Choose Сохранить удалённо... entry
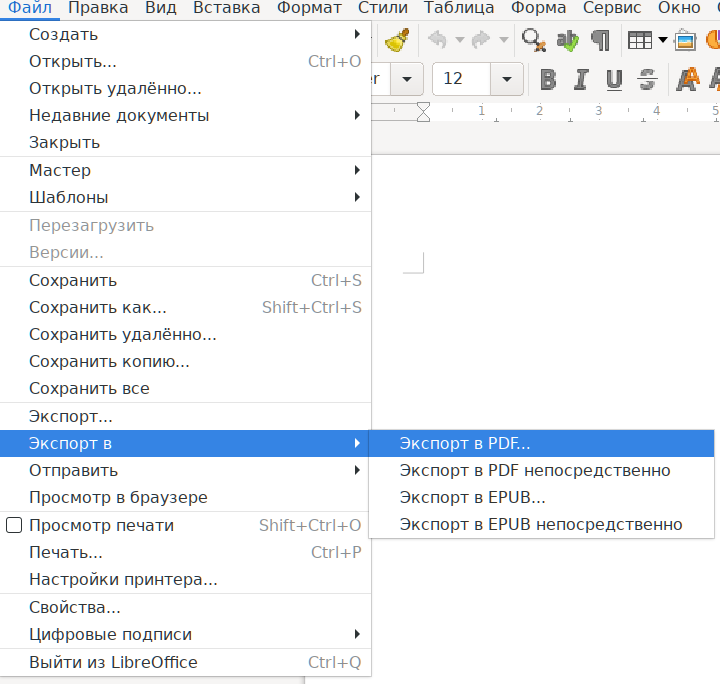Image resolution: width=720 pixels, height=684 pixels. [x=186, y=335]
